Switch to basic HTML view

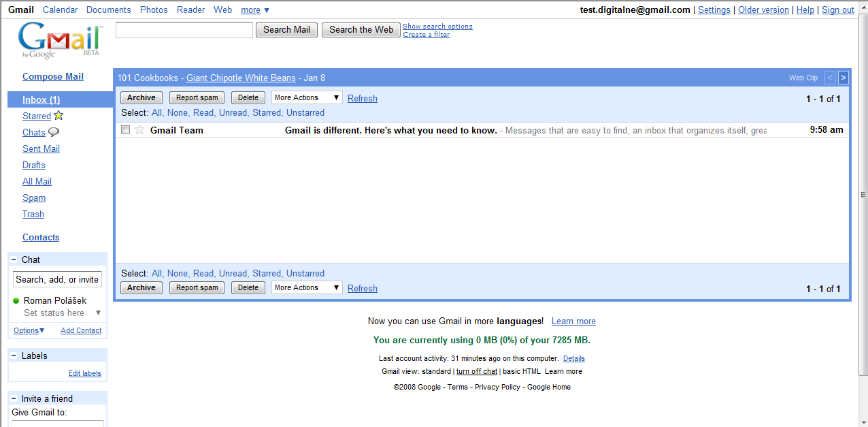click(x=522, y=371)
